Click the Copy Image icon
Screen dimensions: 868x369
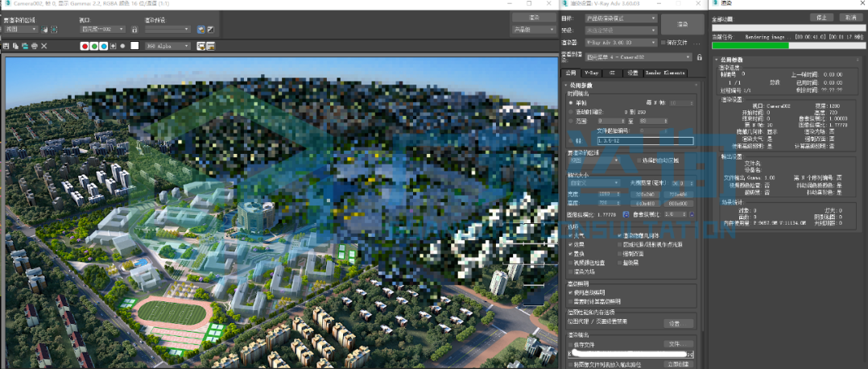click(16, 46)
